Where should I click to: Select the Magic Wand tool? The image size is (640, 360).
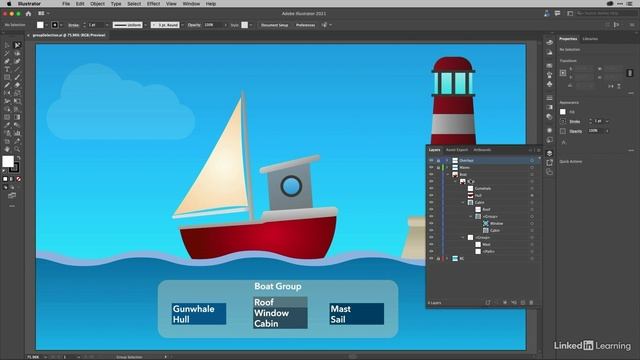7,53
